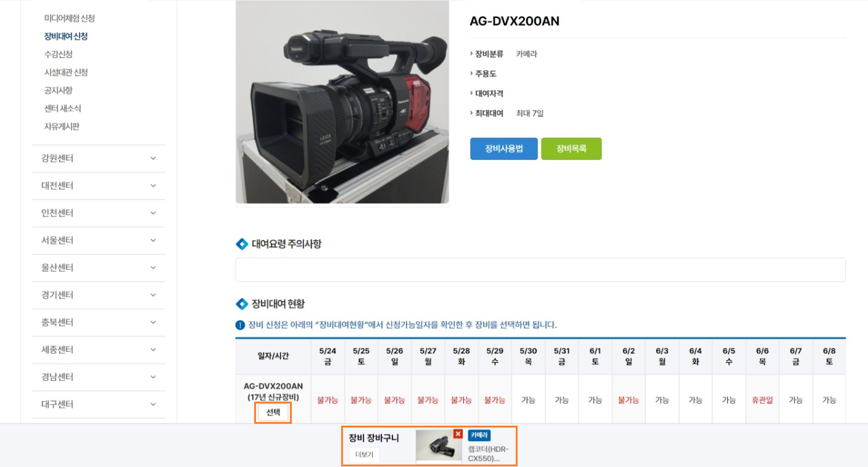The height and width of the screenshot is (467, 868).
Task: Click 불가능 cell under 5/26
Action: click(x=394, y=400)
